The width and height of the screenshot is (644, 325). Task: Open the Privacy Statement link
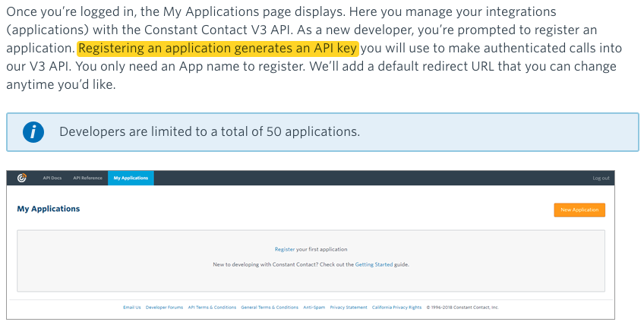point(349,308)
